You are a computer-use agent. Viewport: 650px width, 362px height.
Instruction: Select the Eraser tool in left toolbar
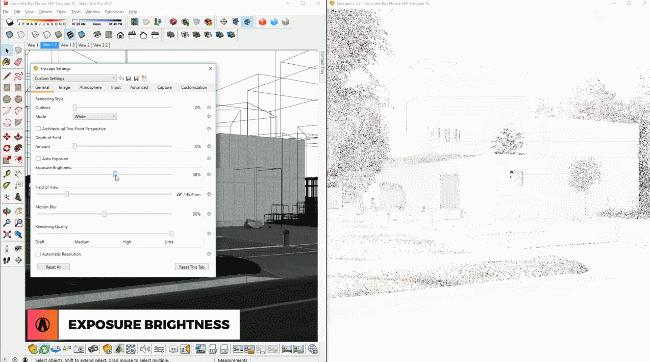pos(18,62)
